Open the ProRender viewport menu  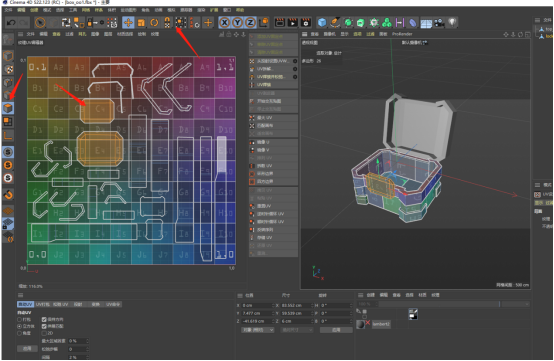pos(402,34)
